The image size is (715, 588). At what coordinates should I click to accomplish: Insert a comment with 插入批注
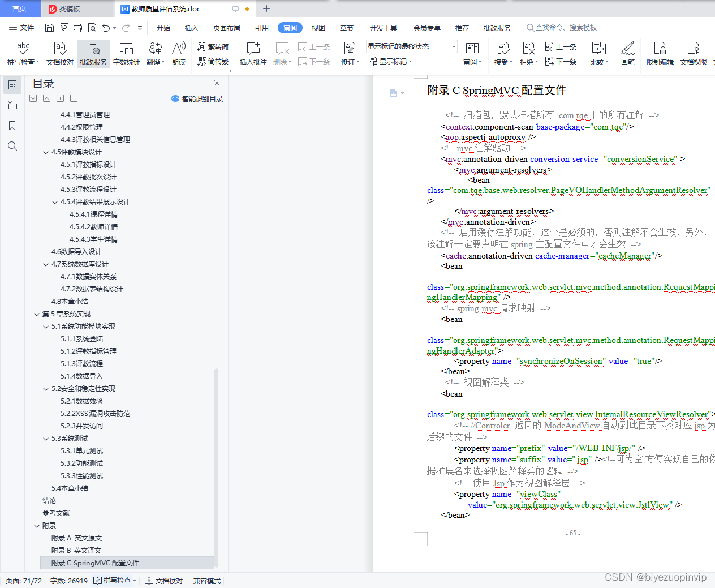pos(252,54)
